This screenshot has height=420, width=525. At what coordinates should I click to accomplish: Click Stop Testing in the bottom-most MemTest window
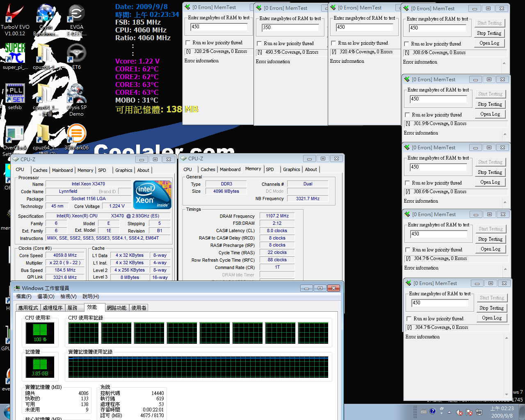[492, 308]
